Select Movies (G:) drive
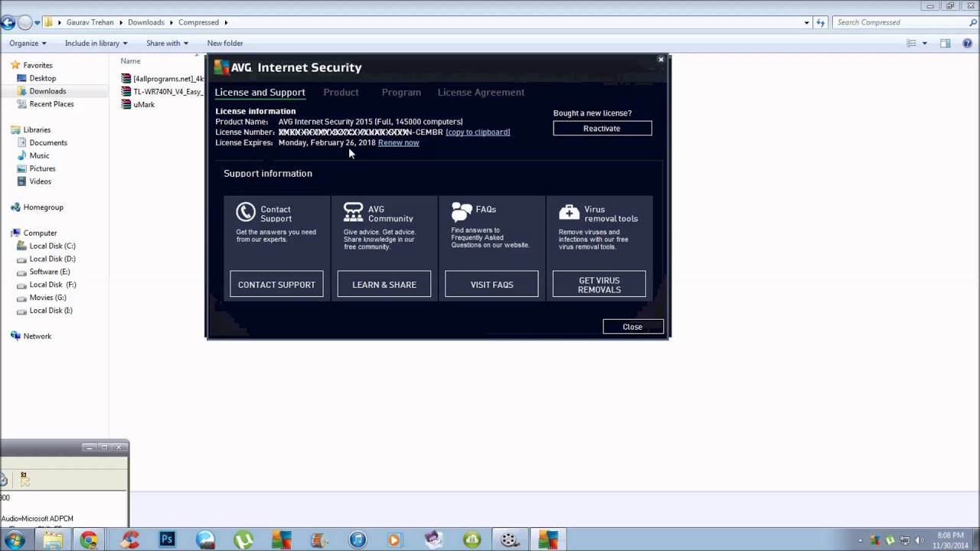This screenshot has height=551, width=980. tap(47, 298)
